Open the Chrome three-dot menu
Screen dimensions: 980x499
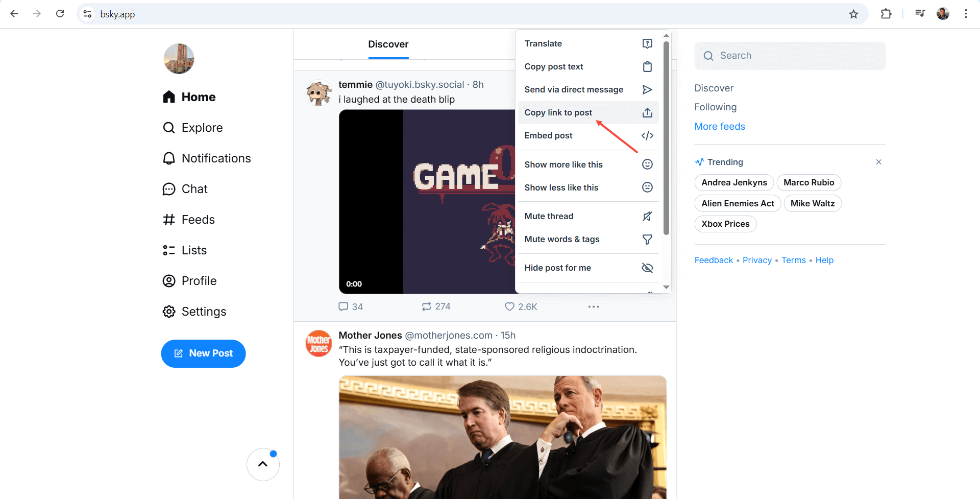[966, 14]
